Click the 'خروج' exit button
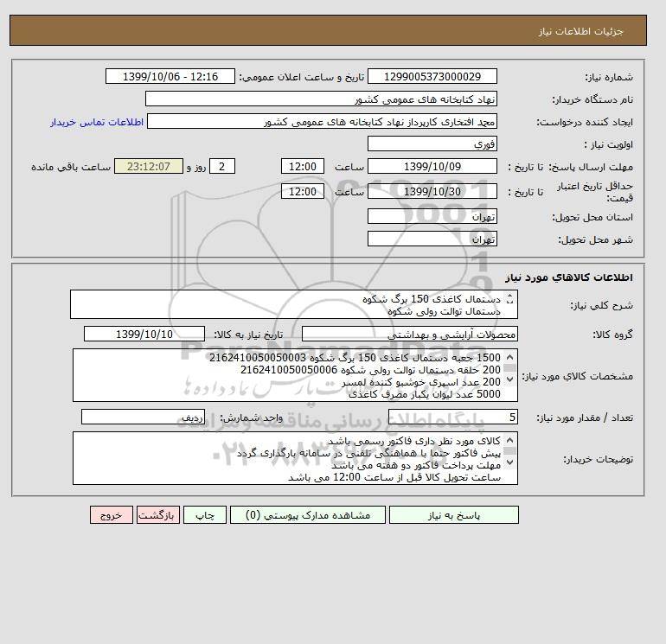 112,515
